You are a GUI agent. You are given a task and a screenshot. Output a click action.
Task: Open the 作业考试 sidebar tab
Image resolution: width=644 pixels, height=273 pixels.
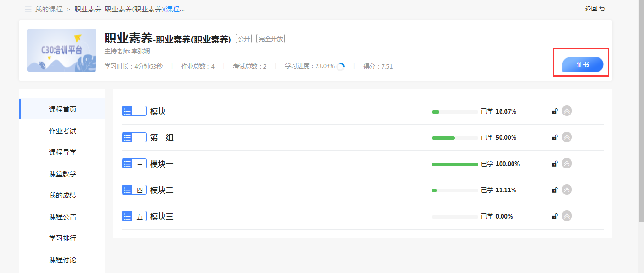62,131
